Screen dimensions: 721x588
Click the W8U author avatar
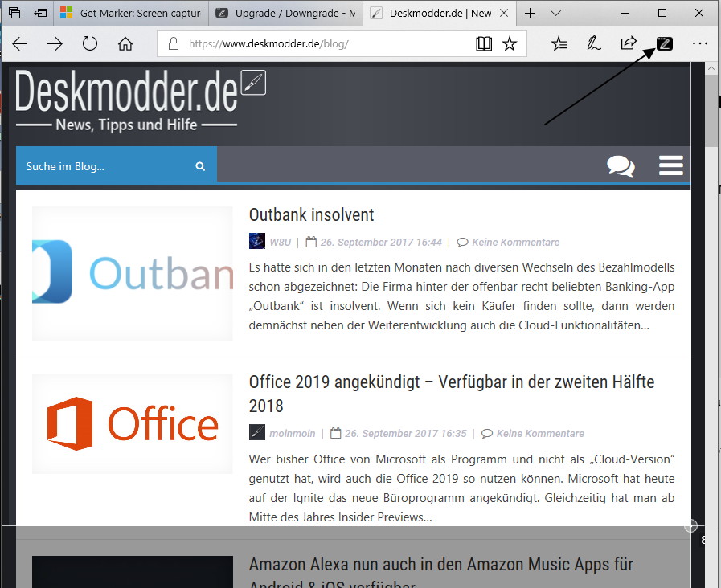(x=257, y=241)
